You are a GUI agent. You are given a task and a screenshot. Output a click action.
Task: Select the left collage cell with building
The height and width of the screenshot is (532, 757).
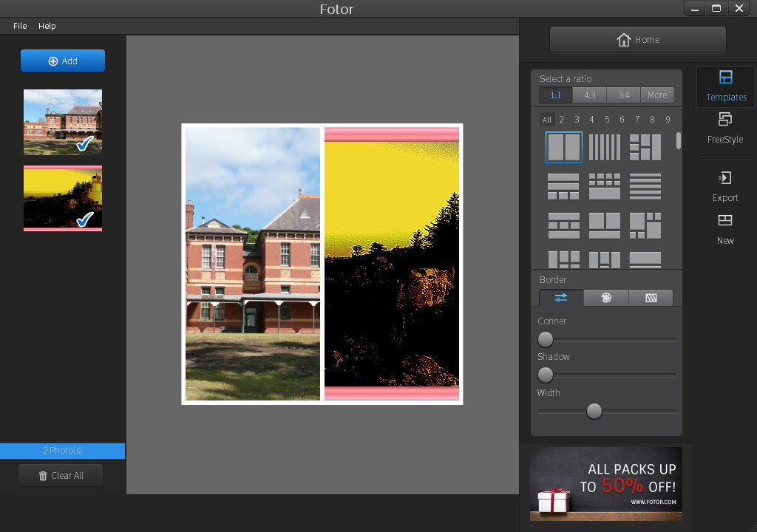(253, 264)
